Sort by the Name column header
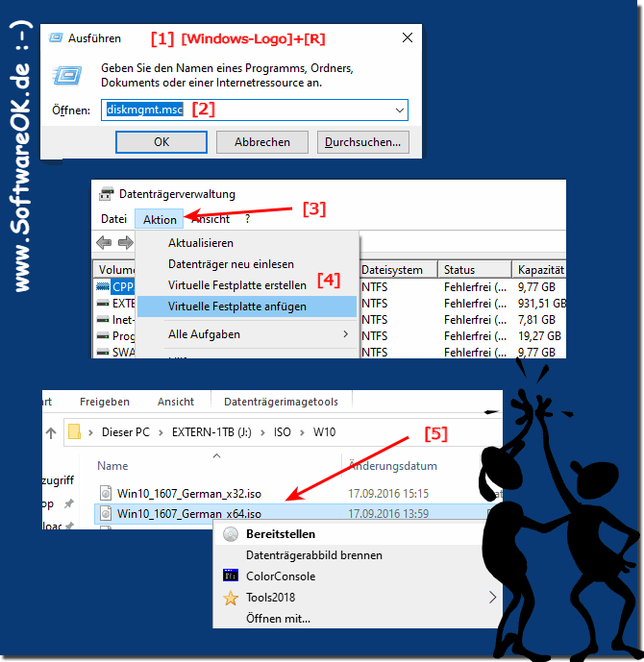 (x=112, y=466)
